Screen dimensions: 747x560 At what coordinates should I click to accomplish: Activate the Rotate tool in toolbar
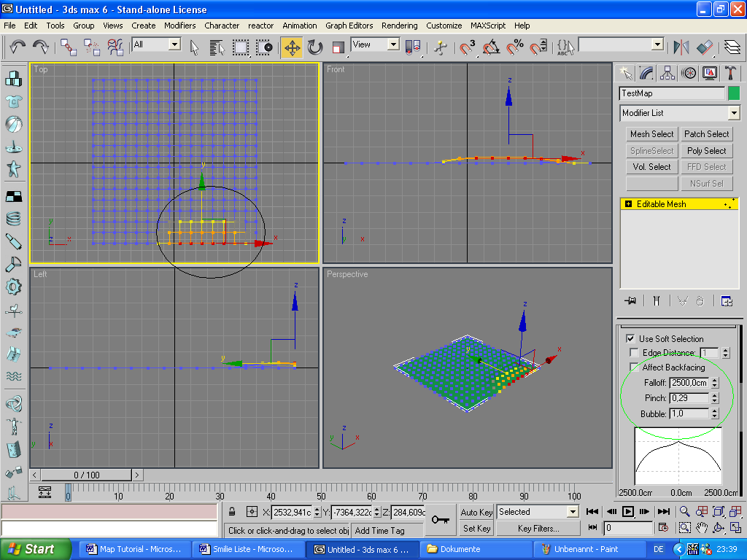coord(315,47)
